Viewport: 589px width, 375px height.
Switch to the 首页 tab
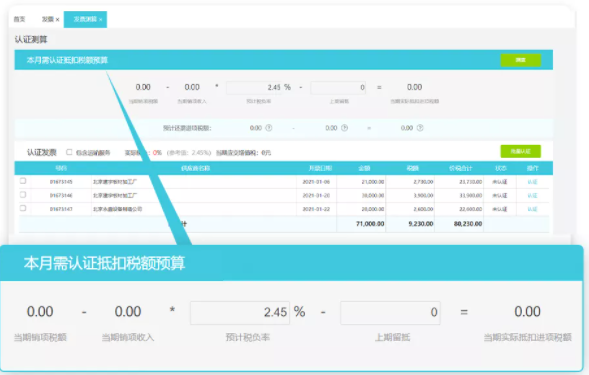coord(20,19)
